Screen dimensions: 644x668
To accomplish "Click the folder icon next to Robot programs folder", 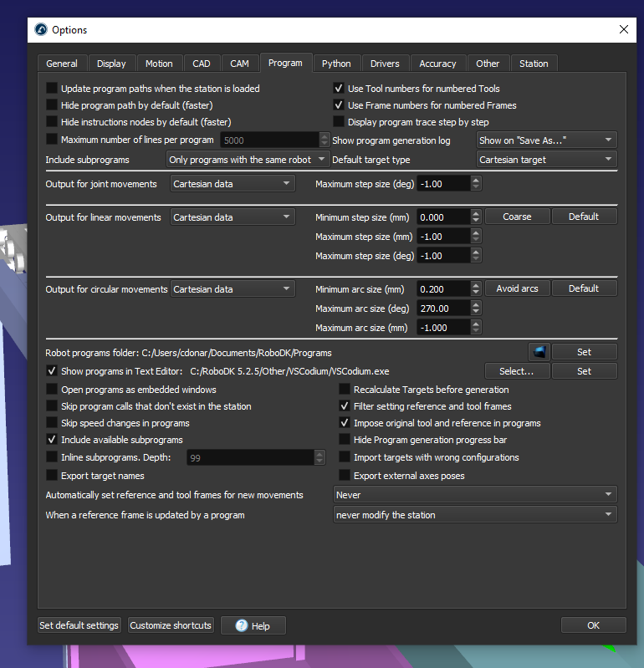I will 538,352.
